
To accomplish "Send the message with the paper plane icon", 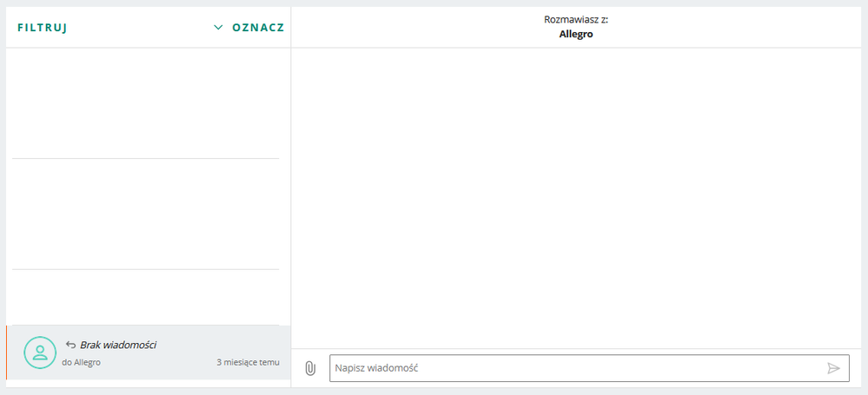I will click(x=833, y=368).
